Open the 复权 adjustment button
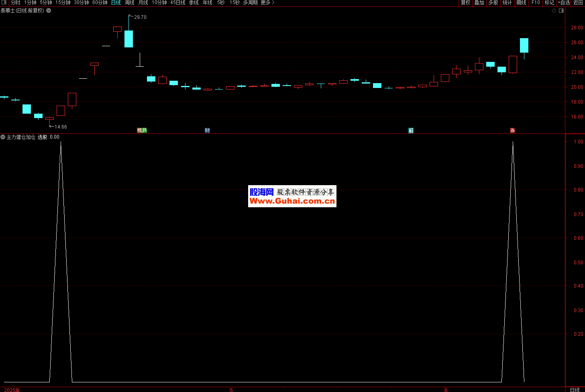 click(x=465, y=3)
